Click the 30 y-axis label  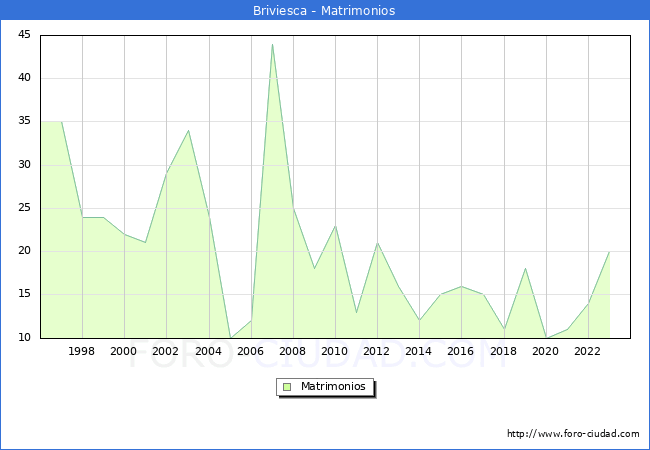tap(23, 165)
